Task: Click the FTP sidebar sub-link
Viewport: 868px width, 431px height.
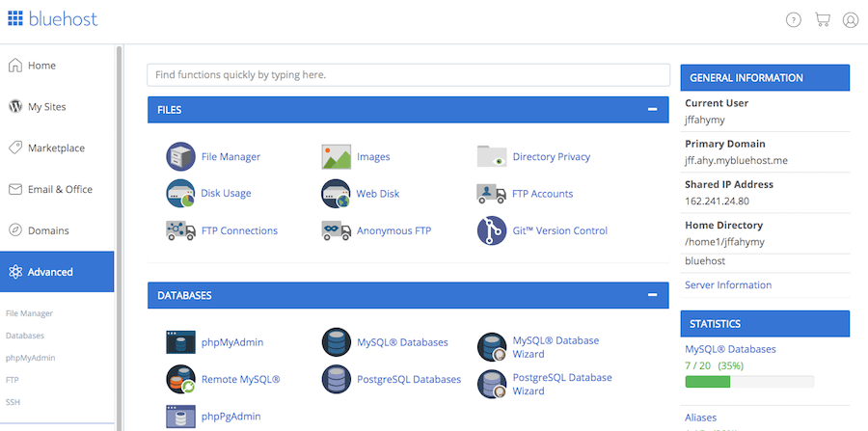Action: (13, 380)
